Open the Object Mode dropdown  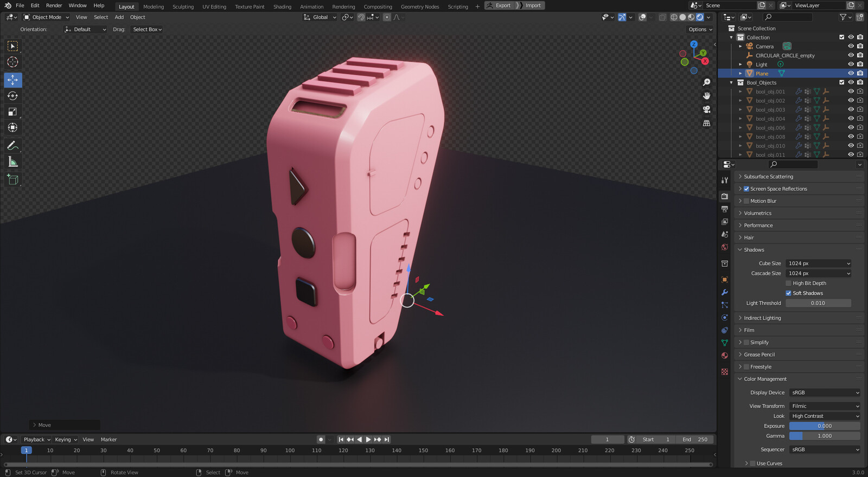coord(47,17)
